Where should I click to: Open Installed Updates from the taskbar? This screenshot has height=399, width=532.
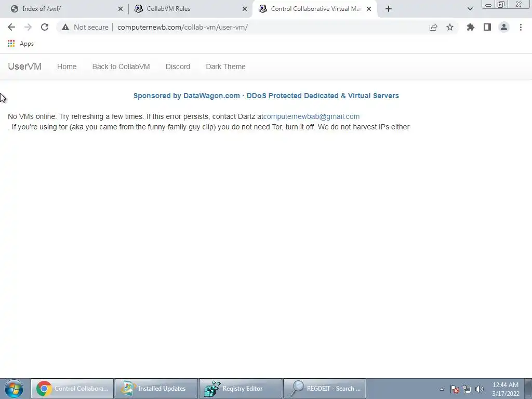(x=156, y=389)
